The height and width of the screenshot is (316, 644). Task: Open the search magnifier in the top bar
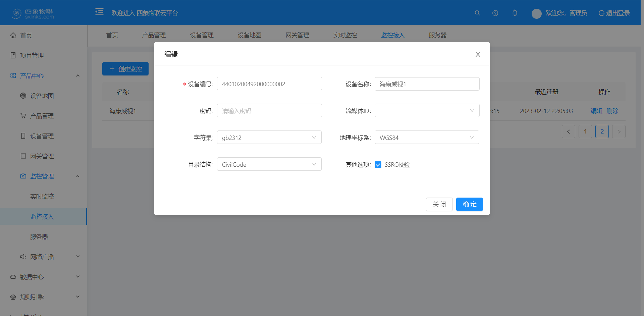[x=477, y=13]
